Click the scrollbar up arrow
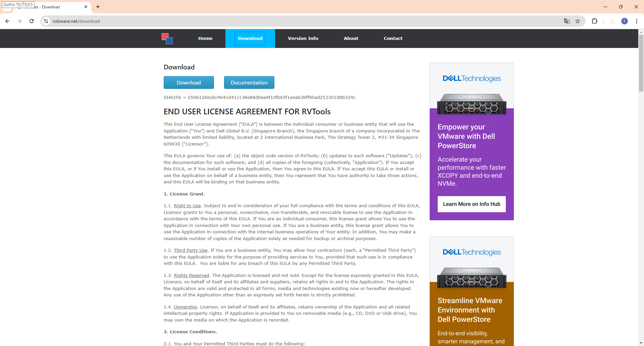Screen dimensions: 644x346 coord(641,32)
